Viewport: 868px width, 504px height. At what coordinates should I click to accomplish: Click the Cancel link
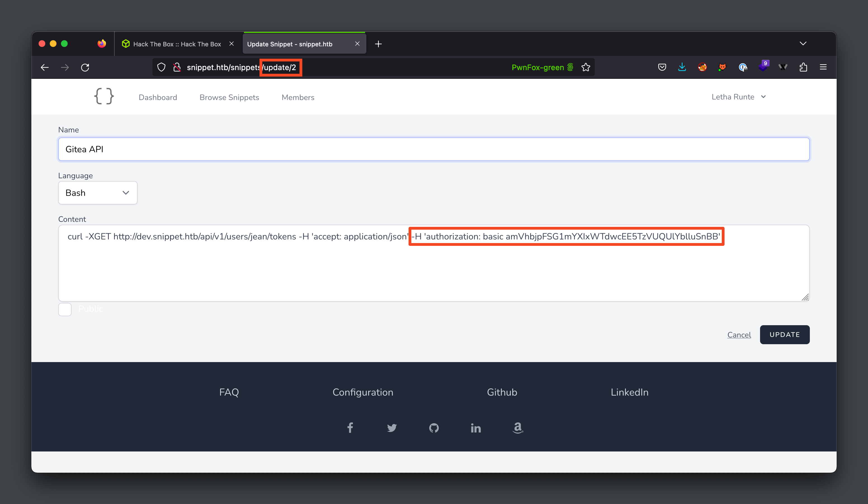pyautogui.click(x=739, y=335)
